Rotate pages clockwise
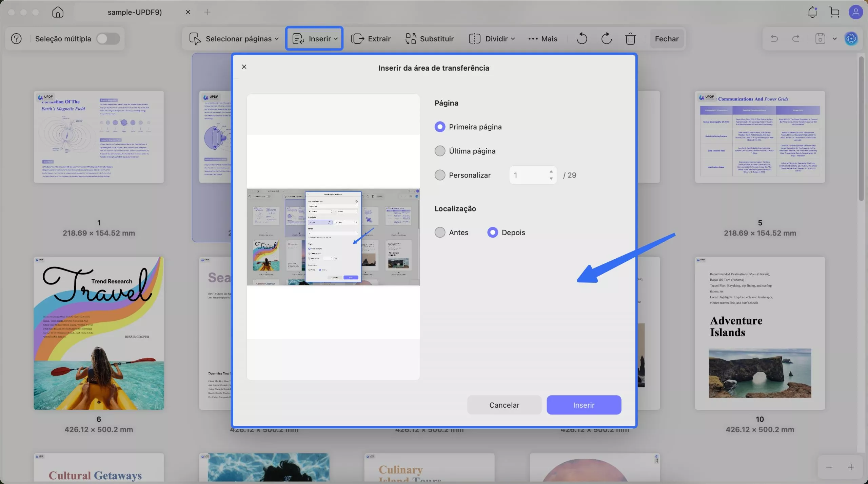Screen dimensions: 868x484 pyautogui.click(x=606, y=39)
